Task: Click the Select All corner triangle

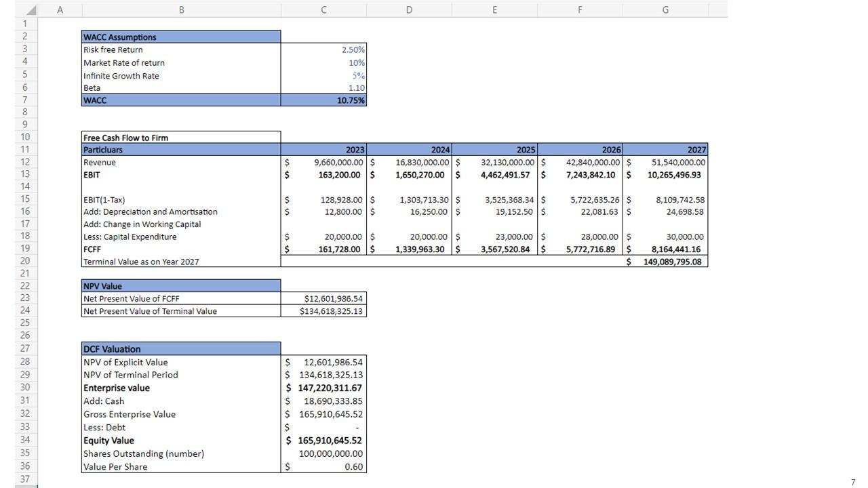Action: point(31,10)
